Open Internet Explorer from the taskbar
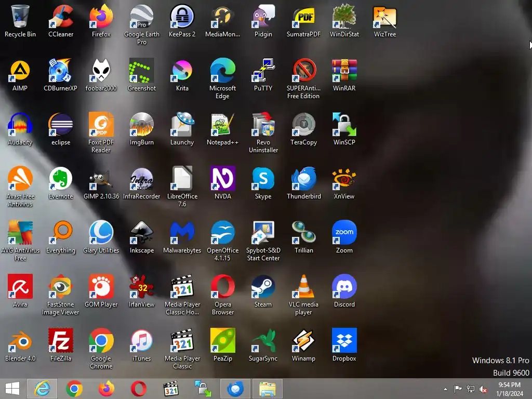Screen dimensions: 532x399 [42, 389]
